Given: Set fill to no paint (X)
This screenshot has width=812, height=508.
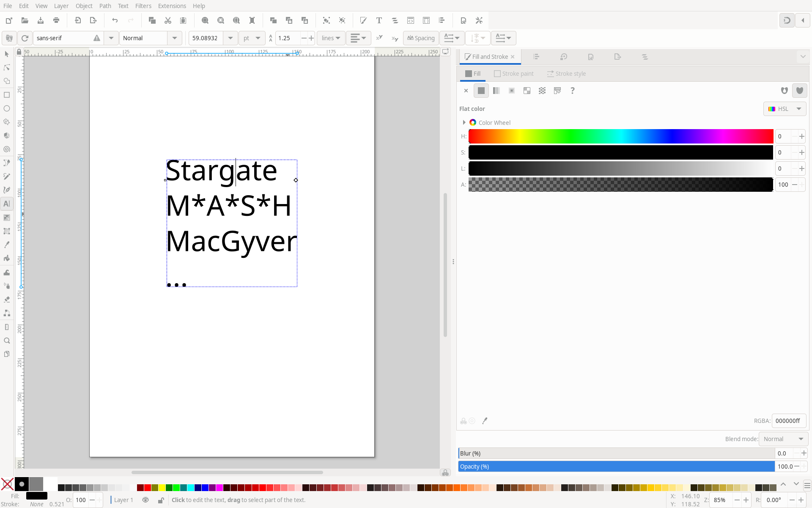Looking at the screenshot, I should click(x=466, y=91).
